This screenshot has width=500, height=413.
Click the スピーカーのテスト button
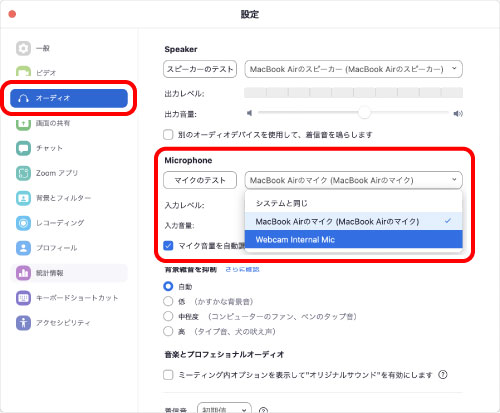(200, 69)
